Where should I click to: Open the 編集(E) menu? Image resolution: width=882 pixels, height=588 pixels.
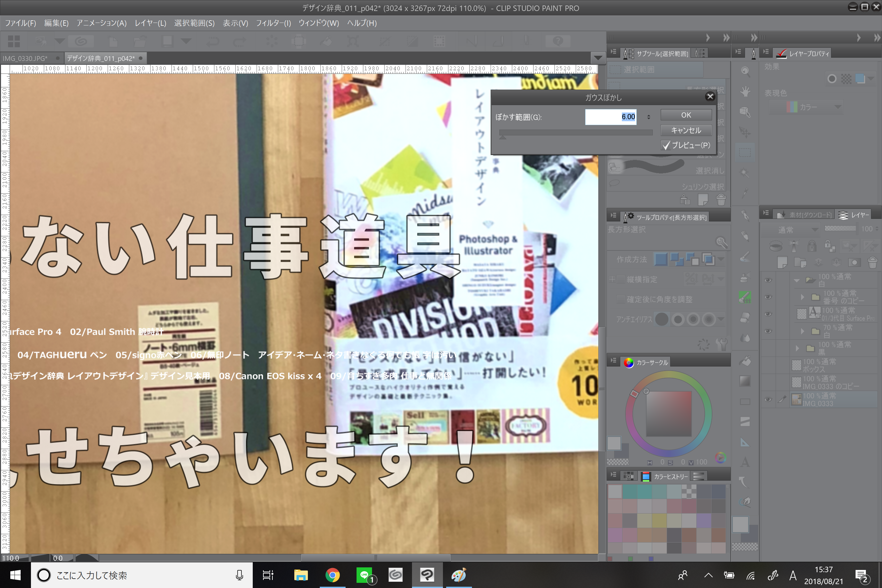56,23
